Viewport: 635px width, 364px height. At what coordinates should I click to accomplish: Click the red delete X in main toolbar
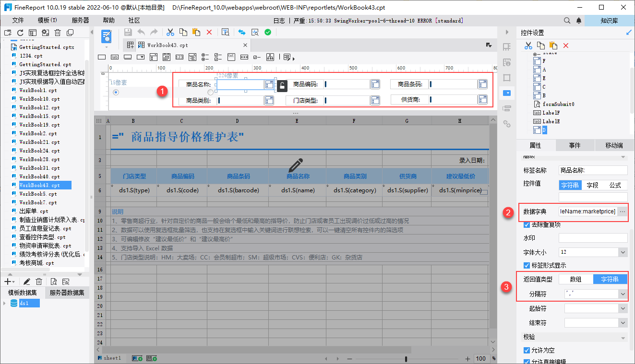(209, 32)
